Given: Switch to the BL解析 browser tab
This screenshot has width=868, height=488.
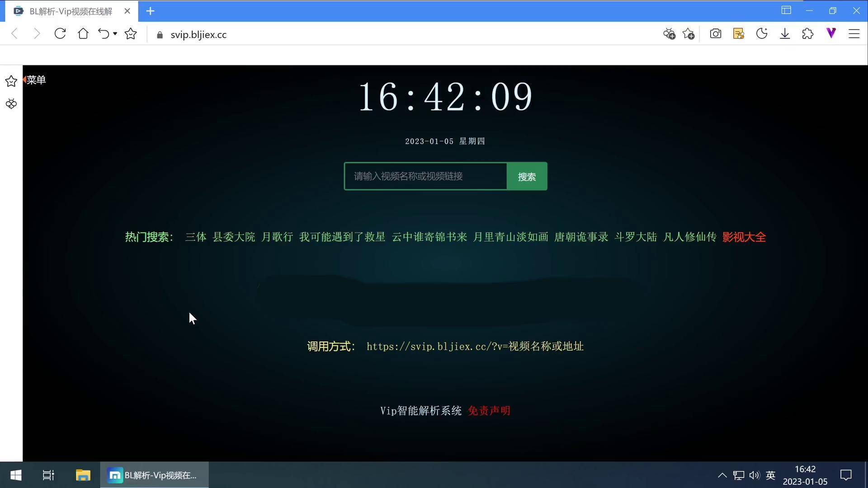Looking at the screenshot, I should pyautogui.click(x=68, y=11).
